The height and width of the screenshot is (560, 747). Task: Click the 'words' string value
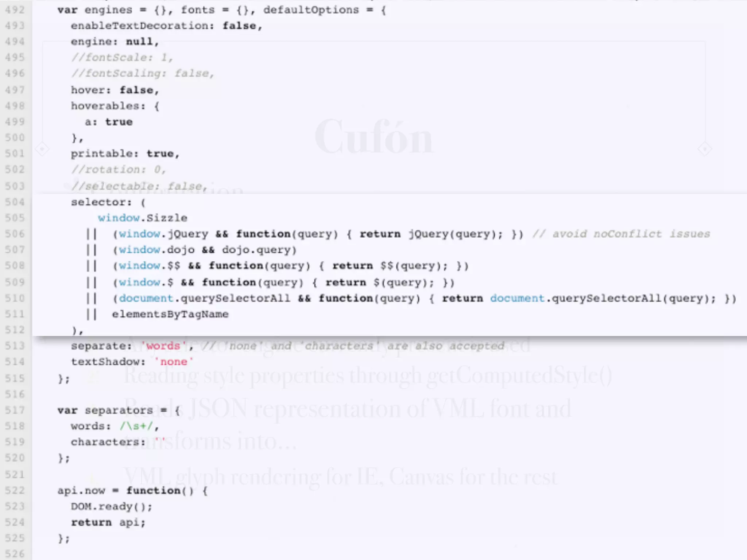(x=163, y=346)
